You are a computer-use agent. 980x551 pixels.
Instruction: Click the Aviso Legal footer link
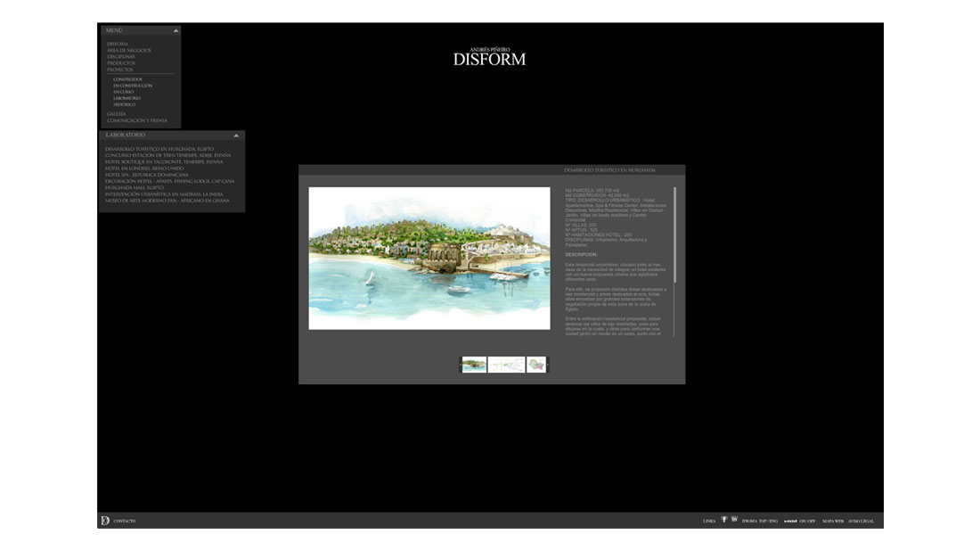pyautogui.click(x=861, y=521)
